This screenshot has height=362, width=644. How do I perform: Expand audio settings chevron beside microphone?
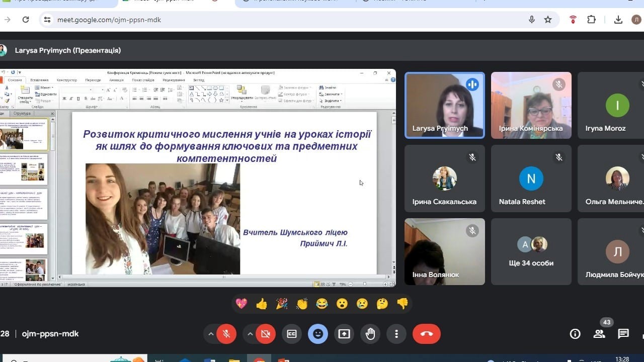[x=210, y=334]
